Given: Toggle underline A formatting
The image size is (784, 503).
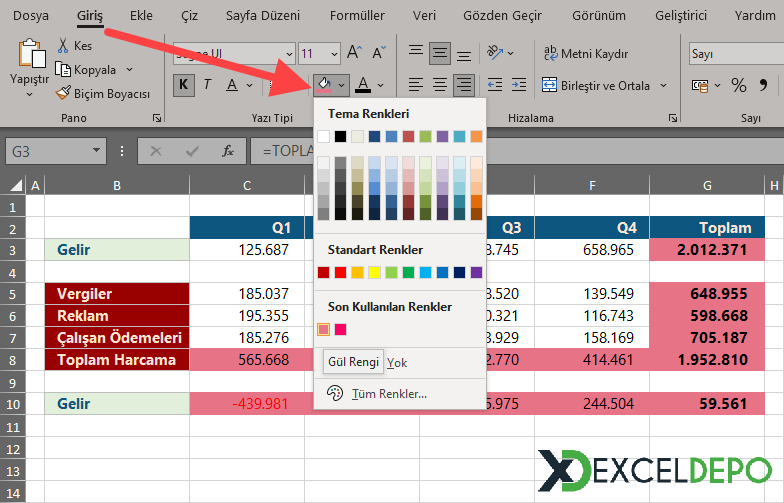Looking at the screenshot, I should coord(232,85).
